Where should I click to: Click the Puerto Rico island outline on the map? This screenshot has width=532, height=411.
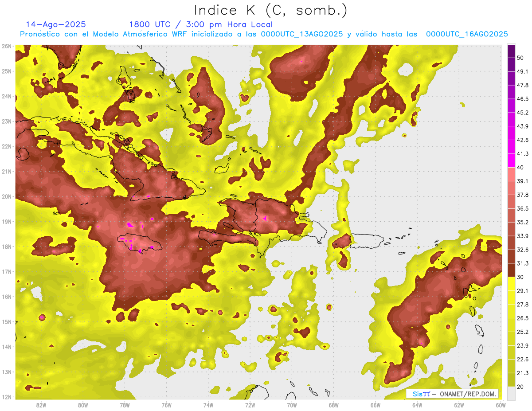tap(368, 241)
